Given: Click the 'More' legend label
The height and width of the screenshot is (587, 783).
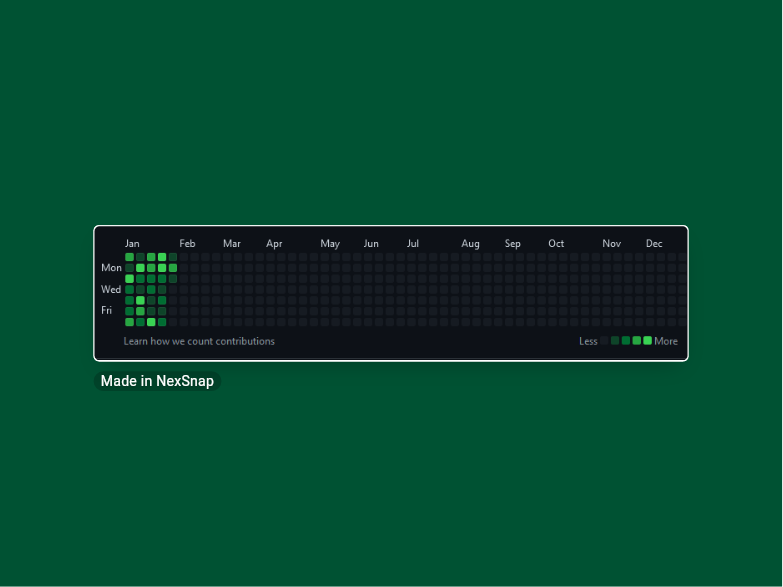Looking at the screenshot, I should [x=666, y=341].
